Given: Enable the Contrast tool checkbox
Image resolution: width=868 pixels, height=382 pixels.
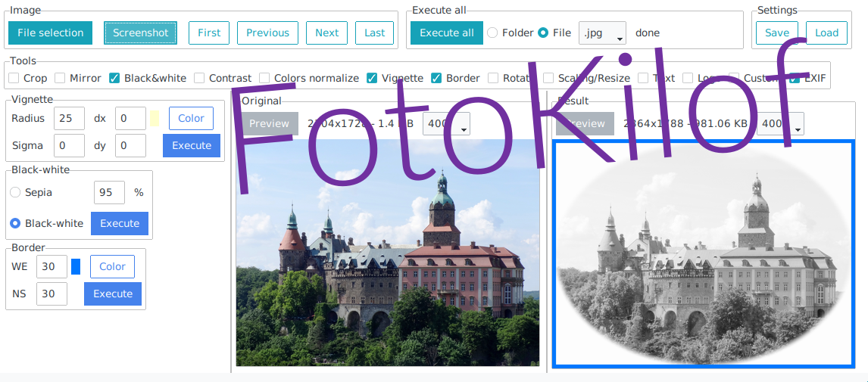Looking at the screenshot, I should (x=199, y=78).
